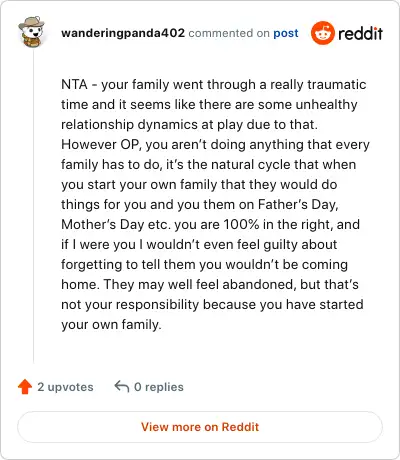Click the "View more on Reddit" button
The height and width of the screenshot is (460, 400).
200,427
